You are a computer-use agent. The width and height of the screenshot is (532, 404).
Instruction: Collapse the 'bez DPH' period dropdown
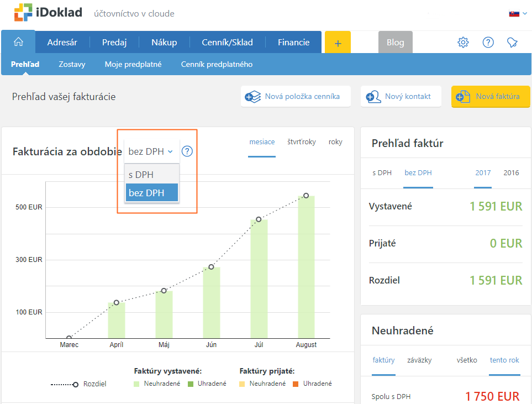click(150, 151)
